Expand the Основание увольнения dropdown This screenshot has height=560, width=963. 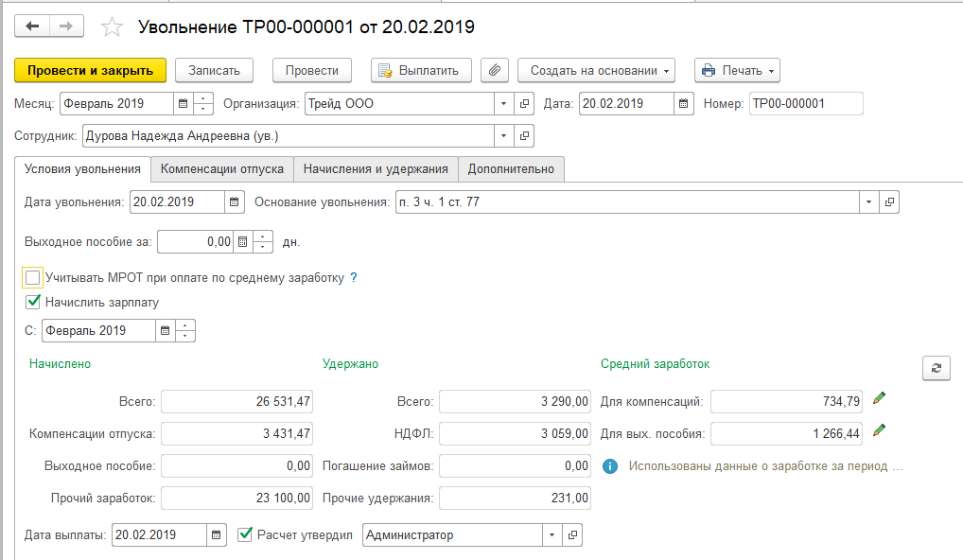(x=868, y=202)
